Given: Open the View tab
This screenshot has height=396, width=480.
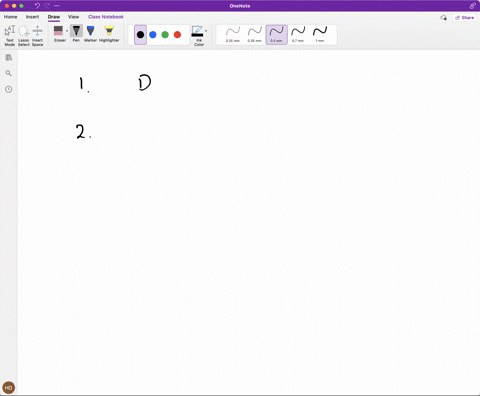Looking at the screenshot, I should pos(73,17).
